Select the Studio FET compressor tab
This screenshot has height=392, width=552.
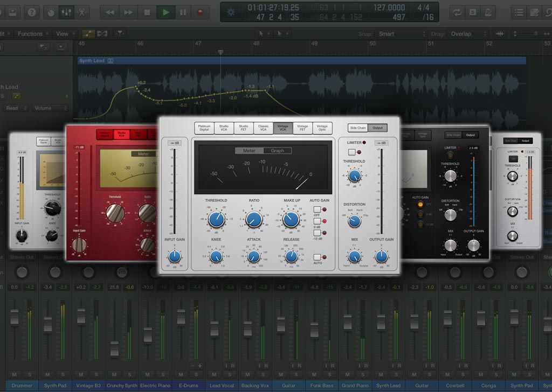click(244, 128)
